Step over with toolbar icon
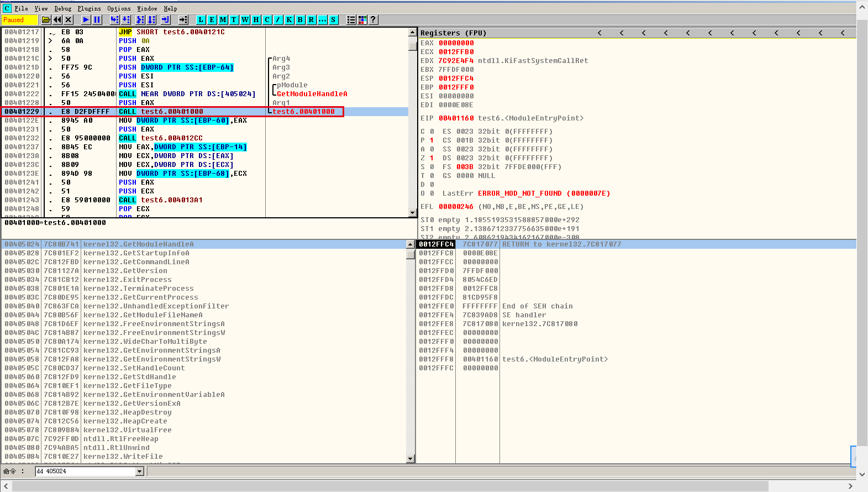The width and height of the screenshot is (868, 492). pyautogui.click(x=125, y=20)
